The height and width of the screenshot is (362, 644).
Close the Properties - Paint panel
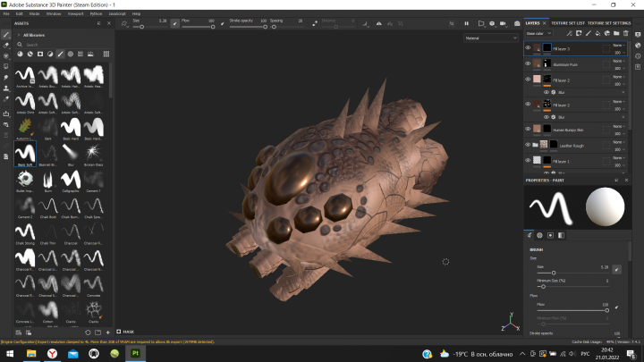pos(626,181)
